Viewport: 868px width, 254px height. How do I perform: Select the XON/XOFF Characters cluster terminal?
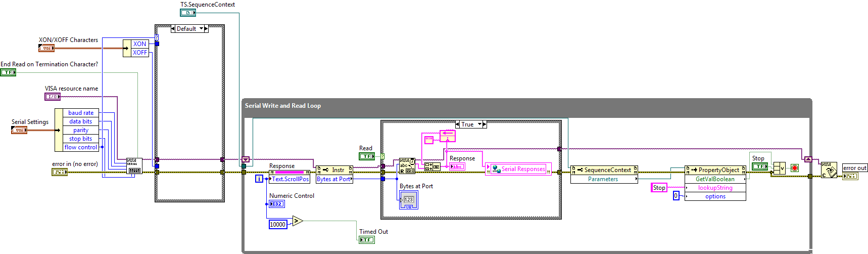click(46, 48)
